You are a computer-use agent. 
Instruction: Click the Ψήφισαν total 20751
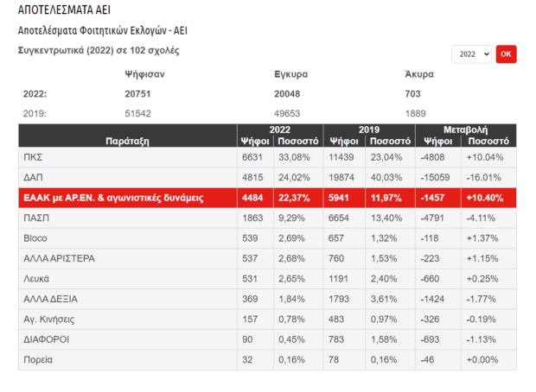pyautogui.click(x=137, y=94)
